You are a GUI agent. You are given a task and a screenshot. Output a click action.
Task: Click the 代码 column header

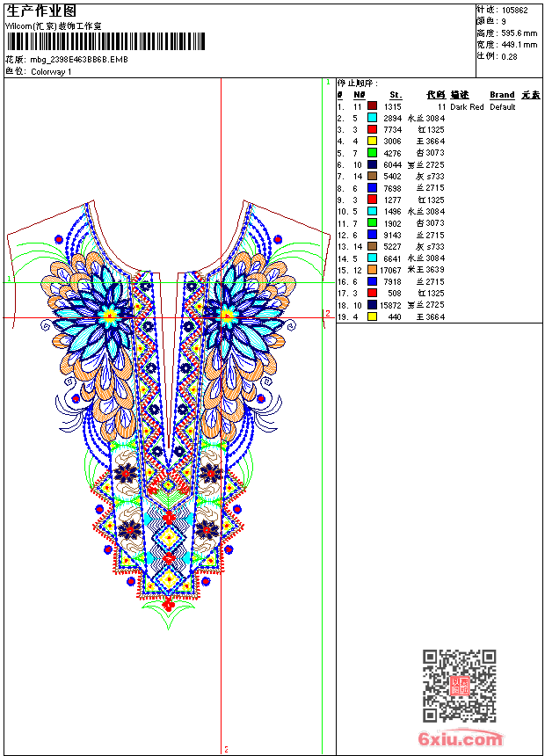click(x=436, y=95)
